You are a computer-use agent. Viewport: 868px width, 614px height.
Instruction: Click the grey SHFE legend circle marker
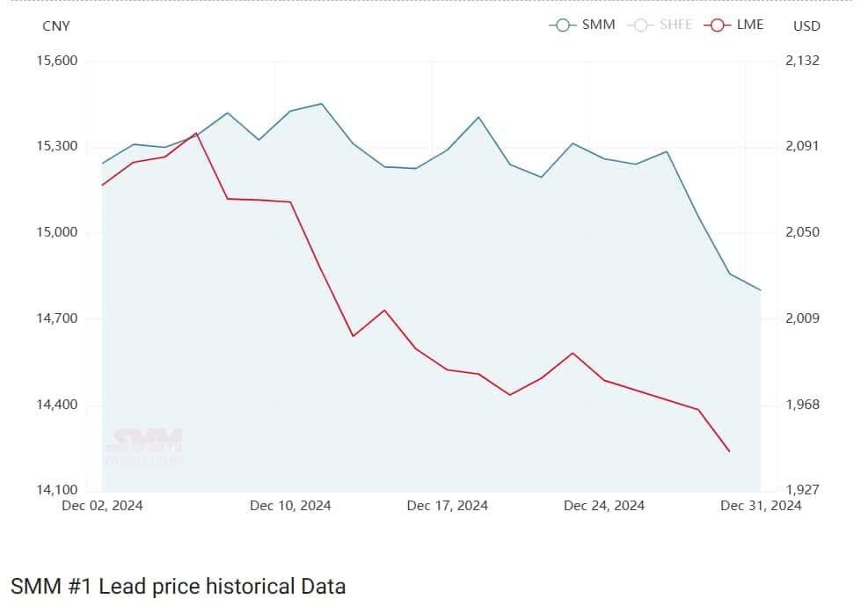(x=640, y=25)
